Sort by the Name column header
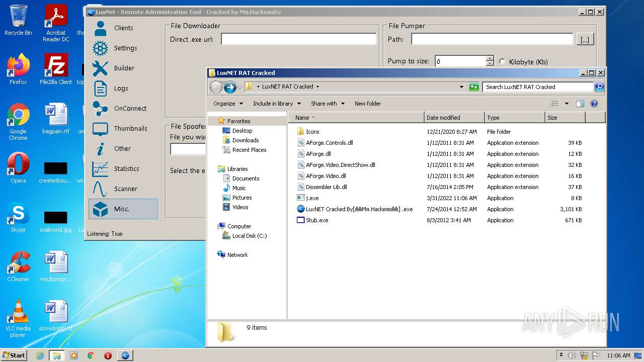This screenshot has width=644, height=362. point(356,118)
